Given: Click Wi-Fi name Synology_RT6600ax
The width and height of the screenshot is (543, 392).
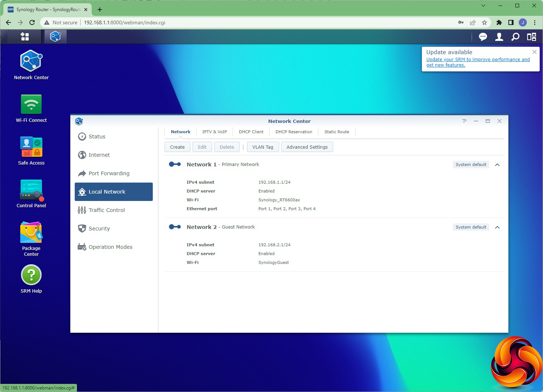Looking at the screenshot, I should [279, 200].
